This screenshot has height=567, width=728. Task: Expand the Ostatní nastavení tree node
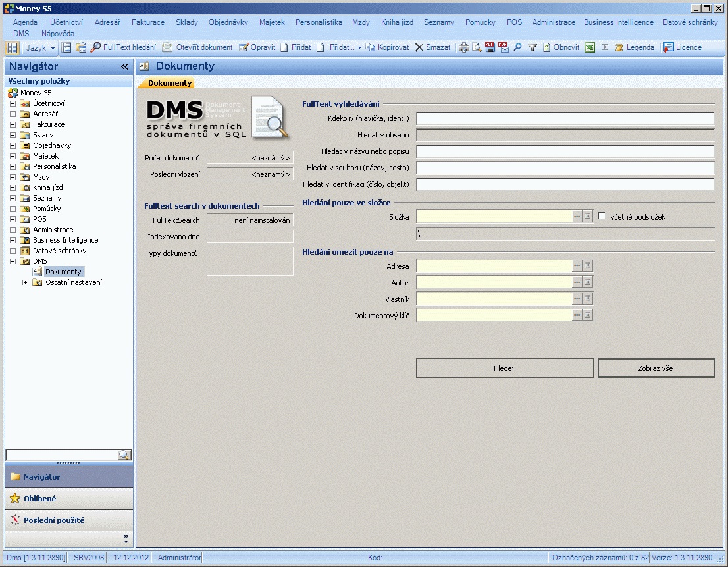coord(25,282)
